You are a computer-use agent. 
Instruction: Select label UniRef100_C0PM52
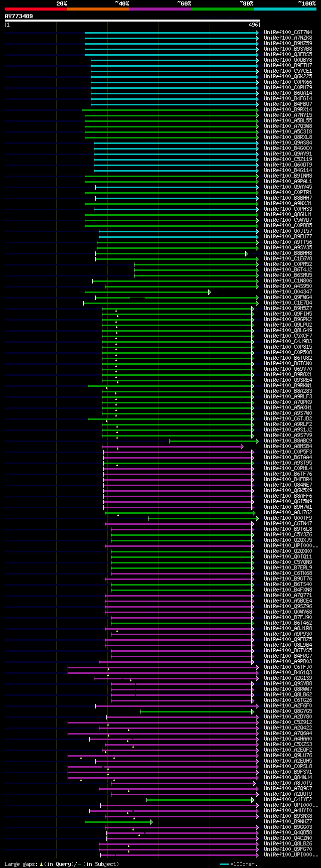(x=288, y=264)
